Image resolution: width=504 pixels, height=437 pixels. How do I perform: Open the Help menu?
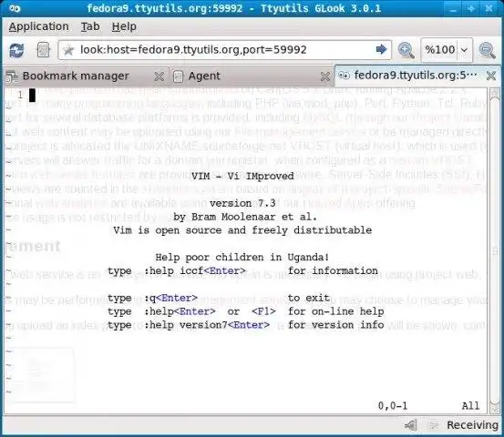click(124, 26)
